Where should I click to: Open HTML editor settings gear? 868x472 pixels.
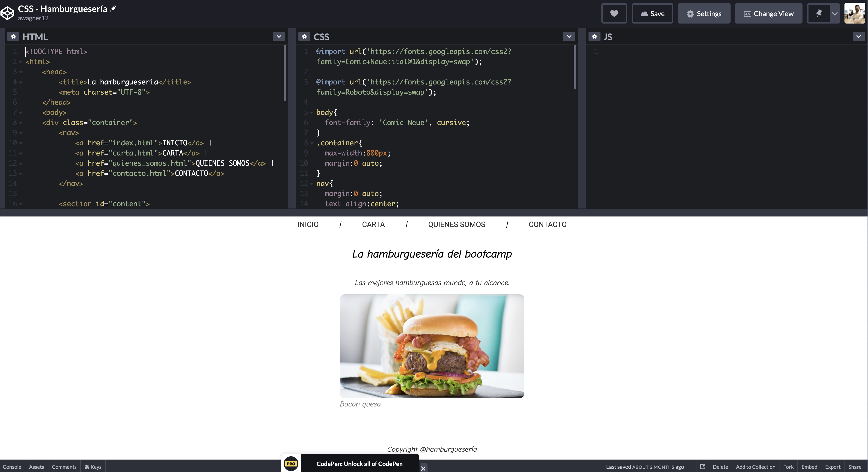13,36
